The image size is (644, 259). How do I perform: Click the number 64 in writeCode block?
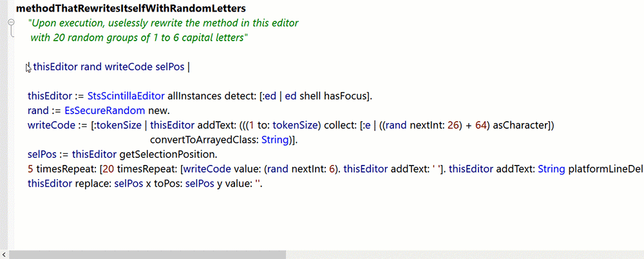pos(480,126)
